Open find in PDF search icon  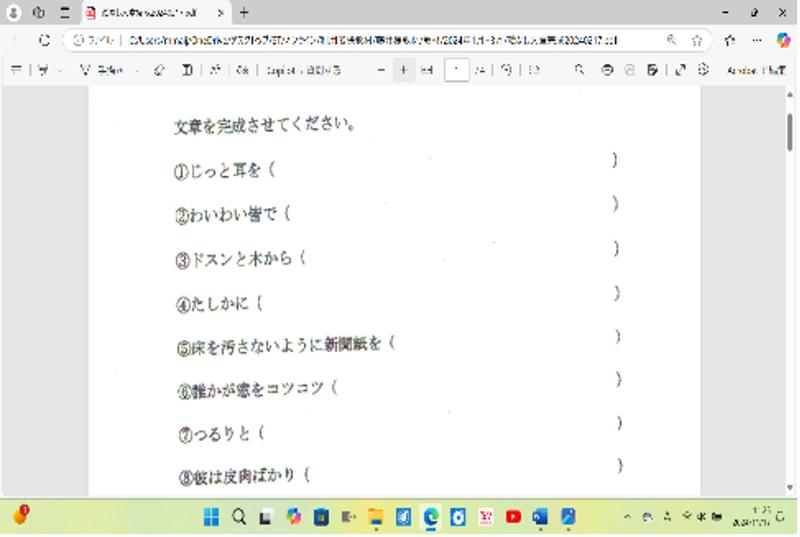tap(579, 70)
